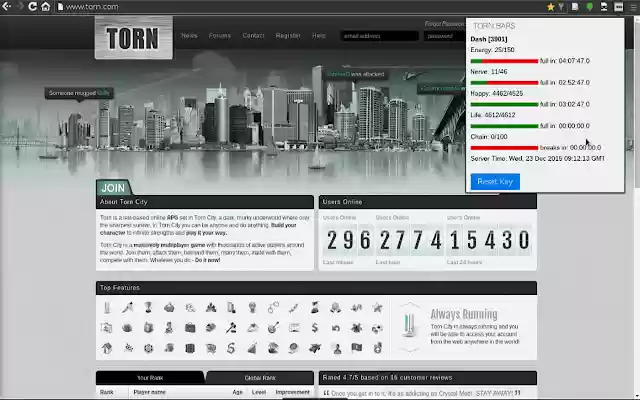
Task: Click the Age column header
Action: tap(238, 392)
